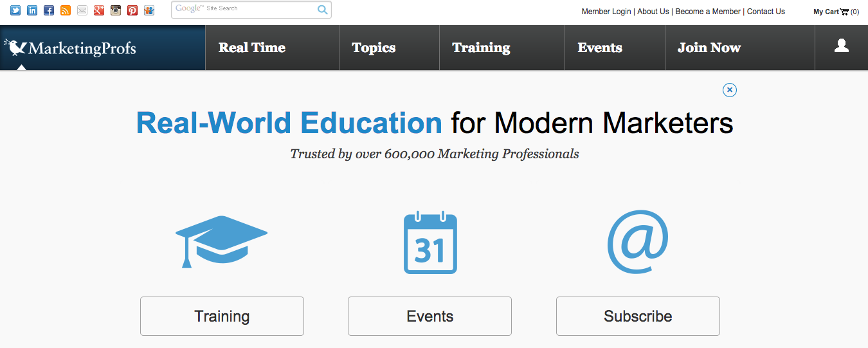Open the Training navigation menu
The image size is (868, 348).
[481, 48]
